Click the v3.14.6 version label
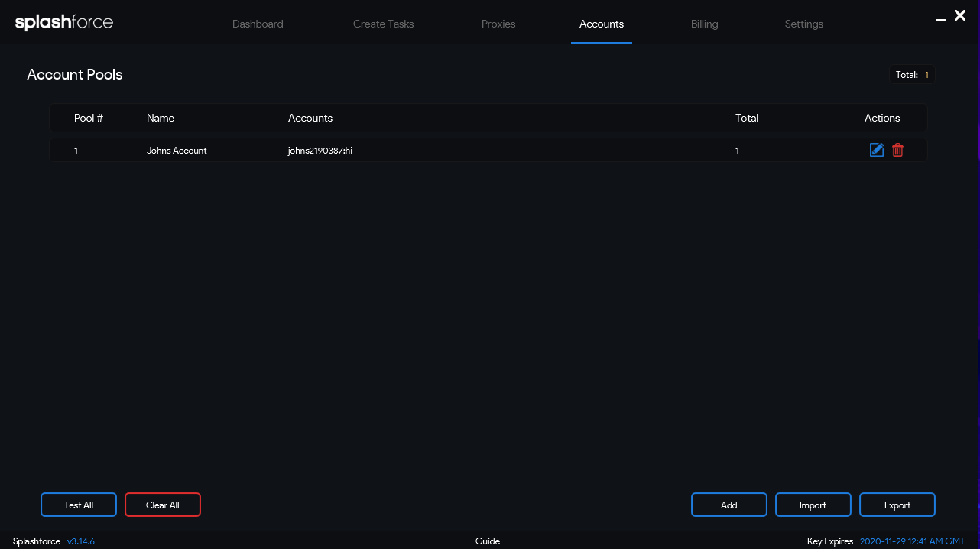The height and width of the screenshot is (549, 980). 81,541
